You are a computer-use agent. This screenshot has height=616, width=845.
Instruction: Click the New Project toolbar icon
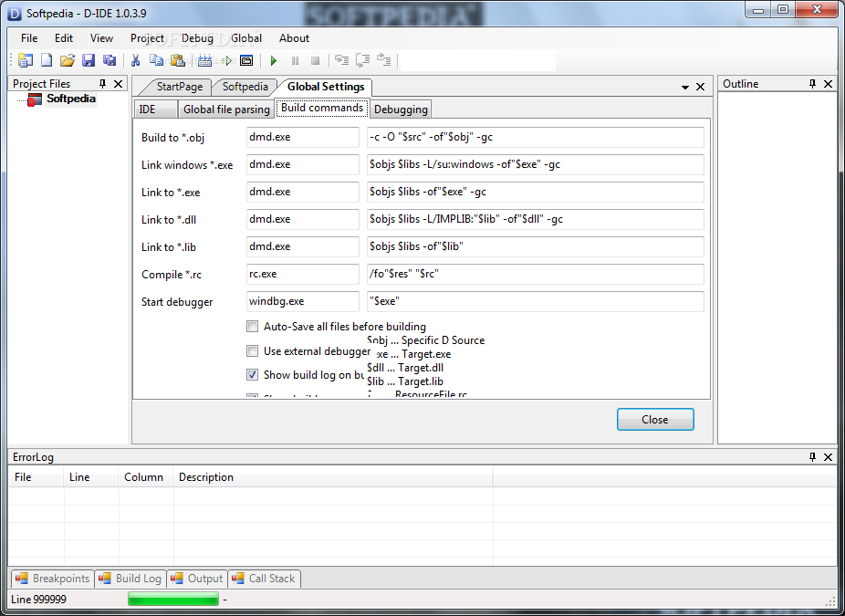(25, 60)
